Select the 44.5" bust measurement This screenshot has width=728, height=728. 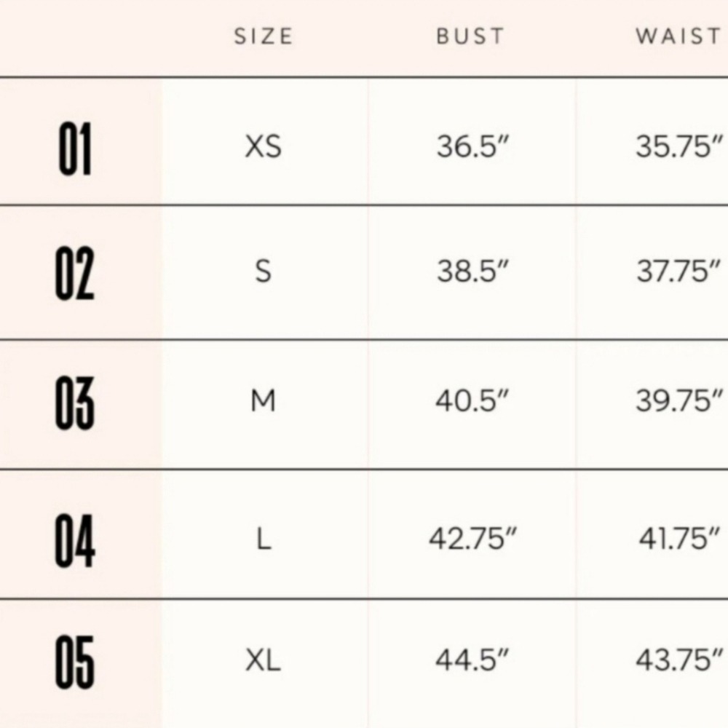[x=472, y=660]
